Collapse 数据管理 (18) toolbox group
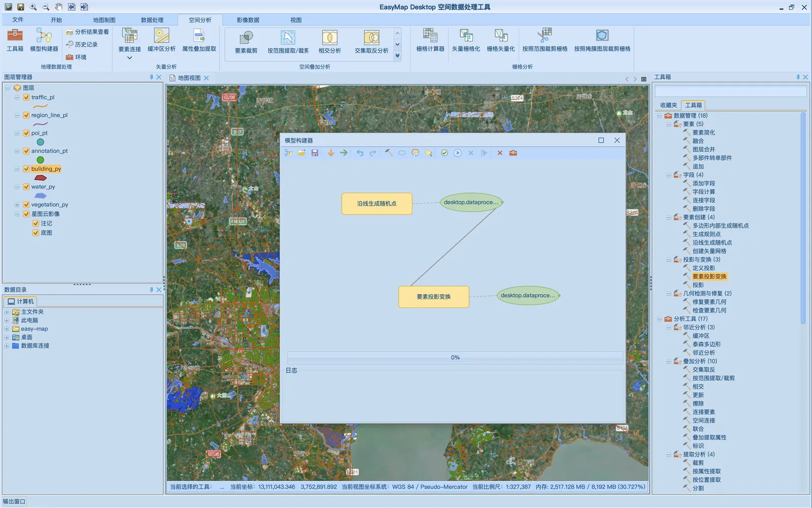Image resolution: width=812 pixels, height=508 pixels. pos(659,116)
